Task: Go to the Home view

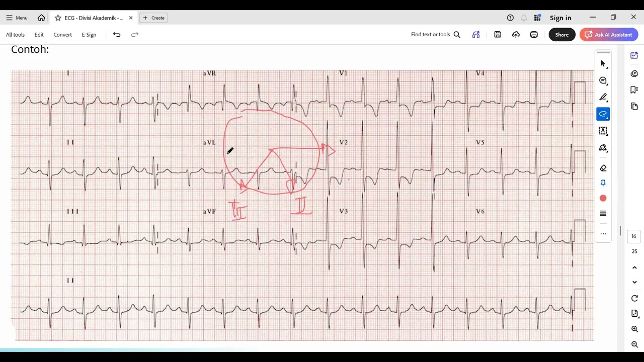Action: [x=41, y=18]
